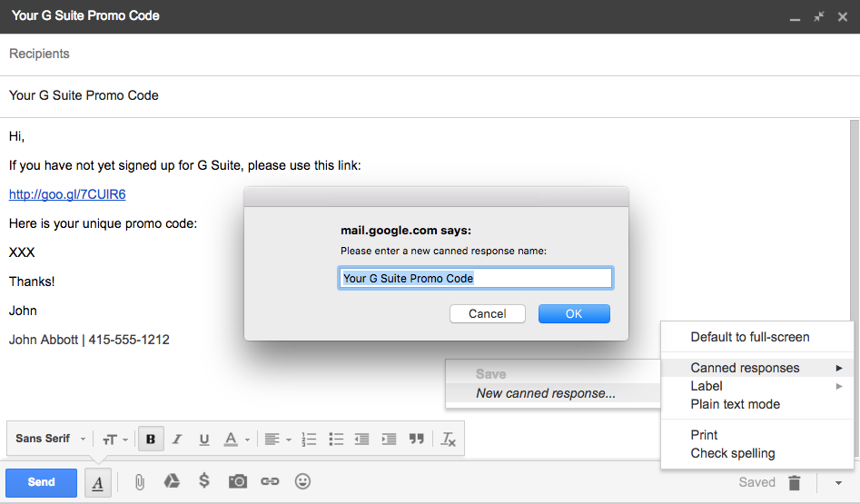Select New canned response item

[553, 393]
